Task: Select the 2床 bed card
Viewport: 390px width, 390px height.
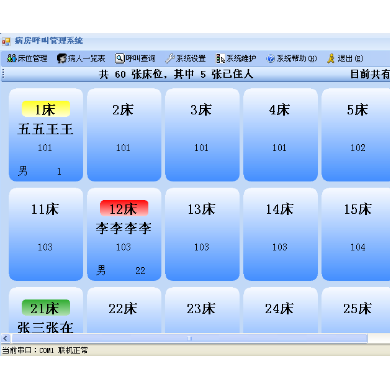Action: [x=124, y=135]
